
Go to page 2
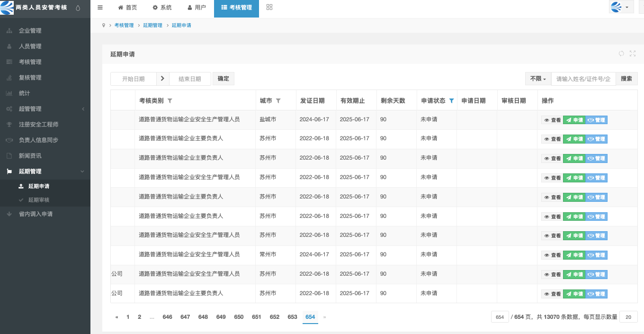pyautogui.click(x=139, y=317)
